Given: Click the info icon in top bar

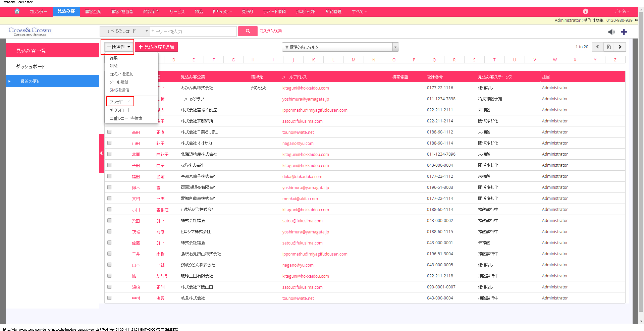Looking at the screenshot, I should point(585,11).
